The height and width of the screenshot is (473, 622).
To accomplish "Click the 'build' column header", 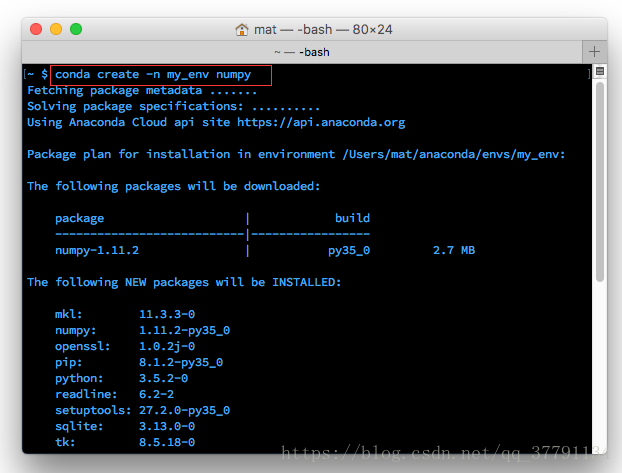I will (352, 218).
